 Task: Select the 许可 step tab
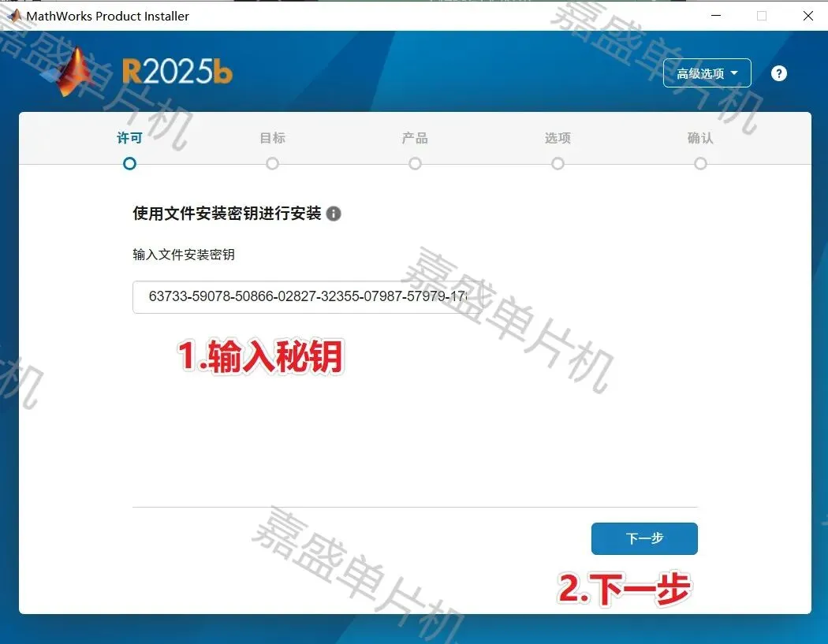tap(129, 138)
